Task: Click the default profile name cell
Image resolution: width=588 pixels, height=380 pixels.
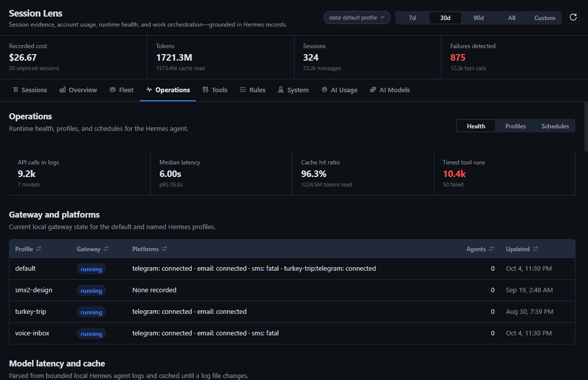Action: coord(25,269)
